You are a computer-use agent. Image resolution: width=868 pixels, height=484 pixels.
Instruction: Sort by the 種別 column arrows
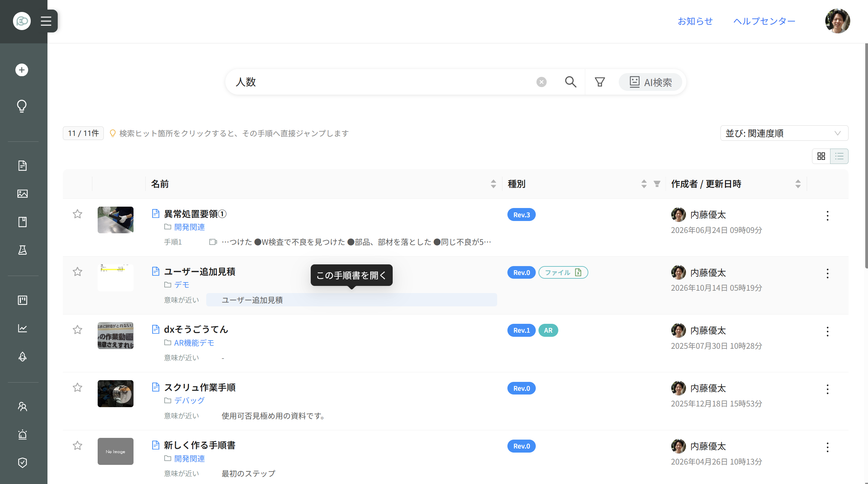(644, 184)
